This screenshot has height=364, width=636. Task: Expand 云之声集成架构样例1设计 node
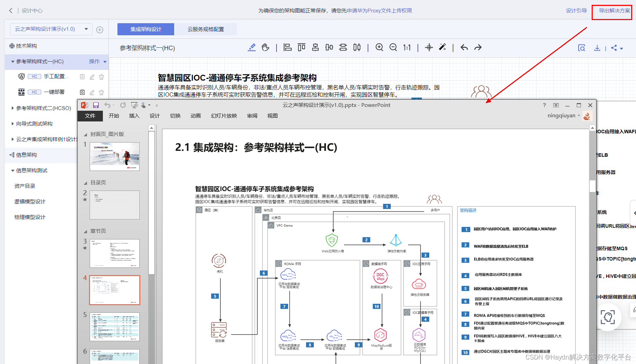coord(12,139)
